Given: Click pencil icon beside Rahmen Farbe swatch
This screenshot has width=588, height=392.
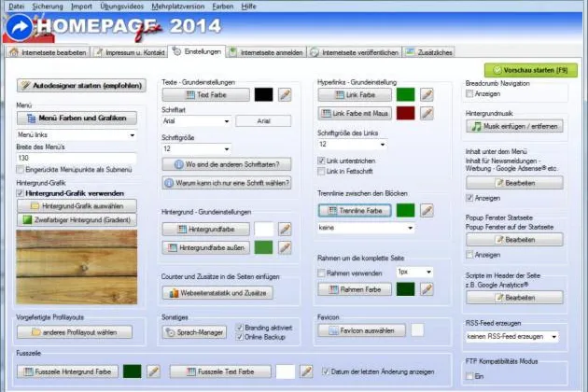Looking at the screenshot, I should pyautogui.click(x=427, y=289).
